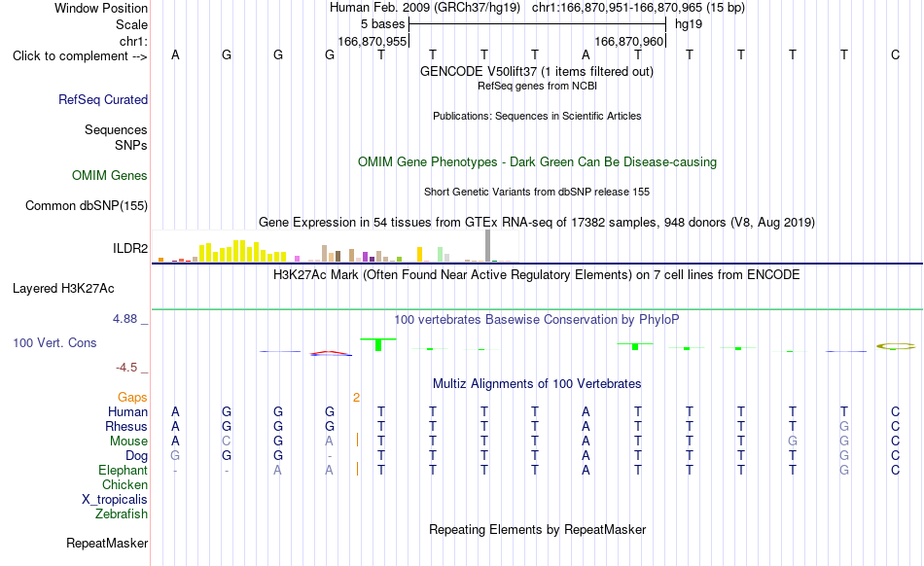Click the tall gray bar in the ILDR2 chart

click(487, 246)
